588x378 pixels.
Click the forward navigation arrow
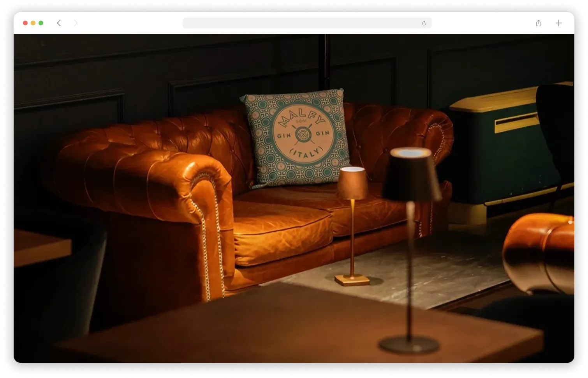pyautogui.click(x=76, y=23)
